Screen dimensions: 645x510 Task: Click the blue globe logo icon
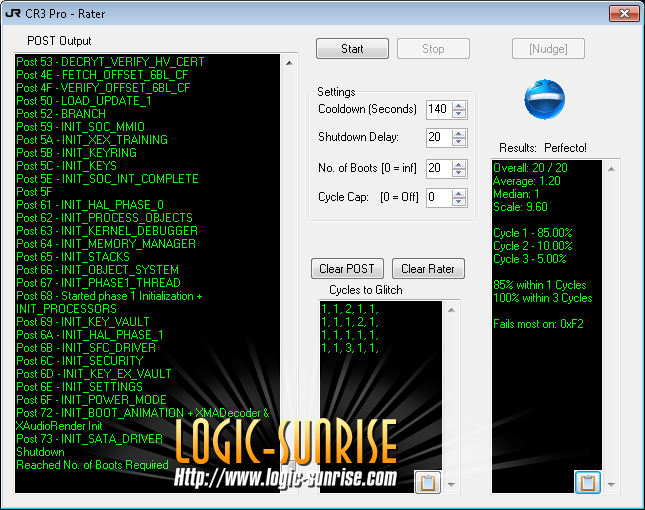pos(545,100)
